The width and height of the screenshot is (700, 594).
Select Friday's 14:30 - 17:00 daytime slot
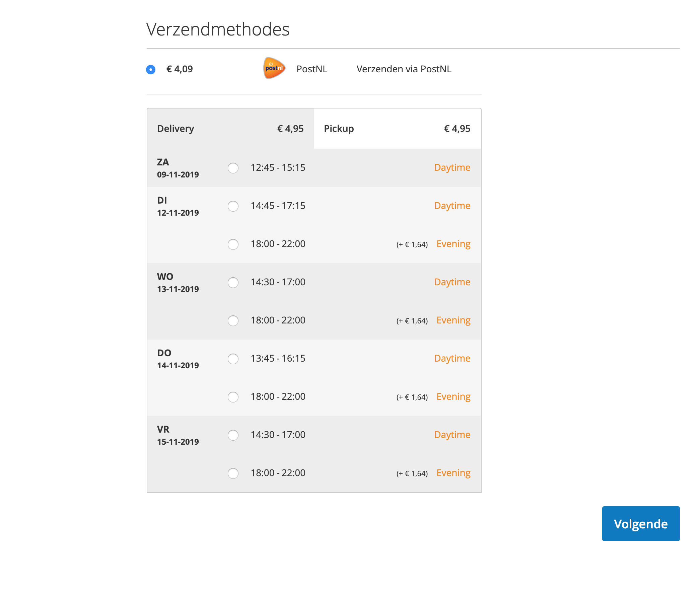(233, 435)
